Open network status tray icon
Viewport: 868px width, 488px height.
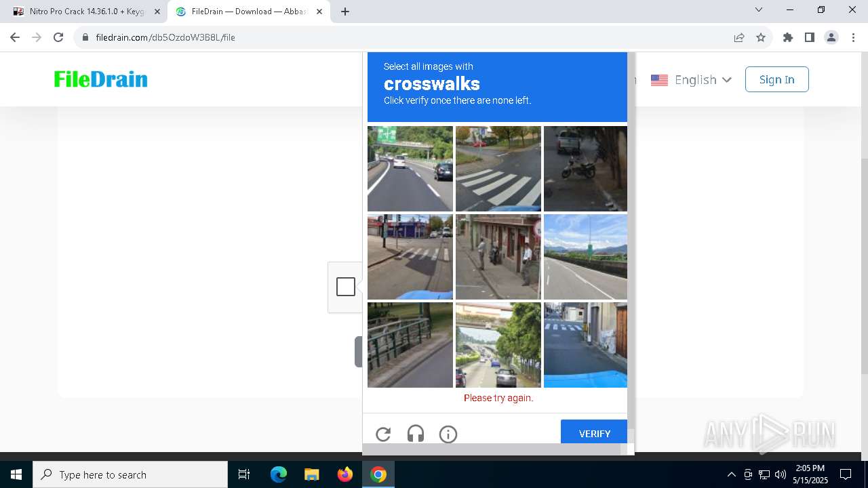point(764,474)
